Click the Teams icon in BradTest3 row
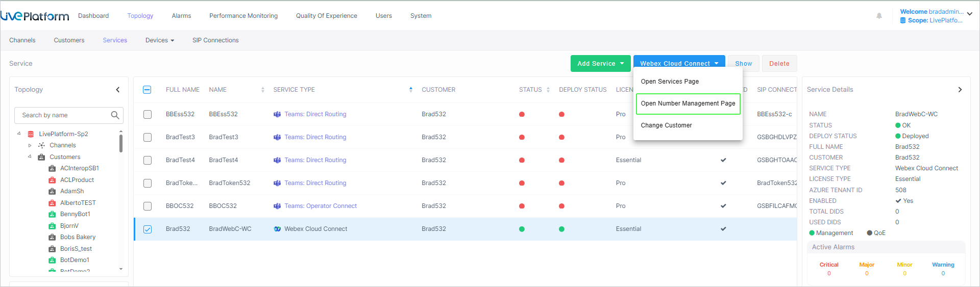This screenshot has height=287, width=980. [x=277, y=137]
